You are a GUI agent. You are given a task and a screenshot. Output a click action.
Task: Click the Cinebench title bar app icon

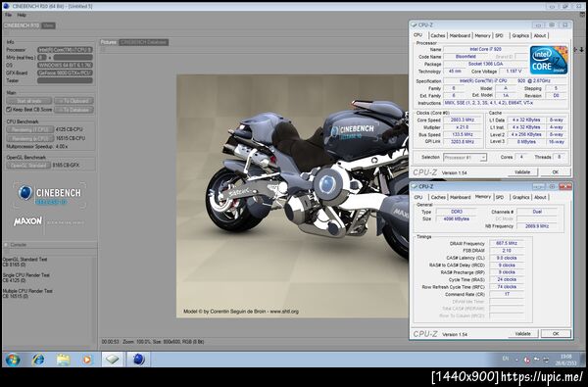pyautogui.click(x=6, y=6)
